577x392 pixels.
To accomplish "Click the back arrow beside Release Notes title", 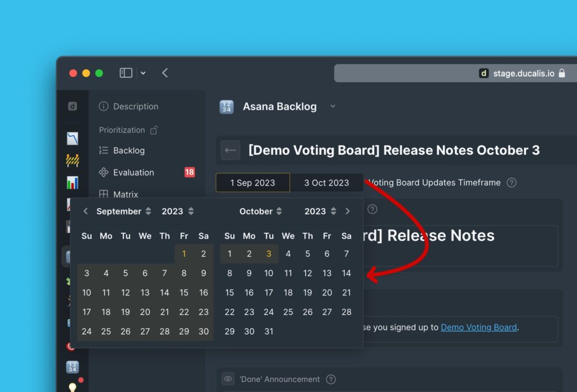I will coord(230,150).
